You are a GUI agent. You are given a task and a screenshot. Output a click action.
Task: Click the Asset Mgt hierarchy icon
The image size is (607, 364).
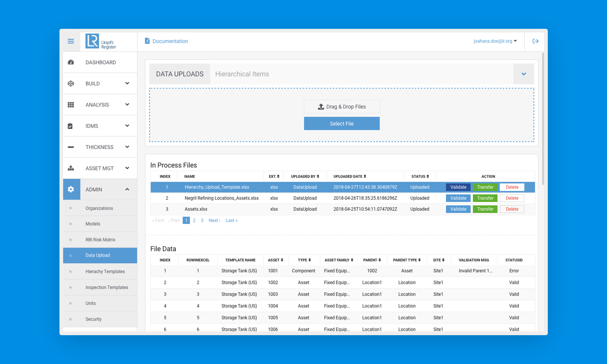tap(71, 168)
